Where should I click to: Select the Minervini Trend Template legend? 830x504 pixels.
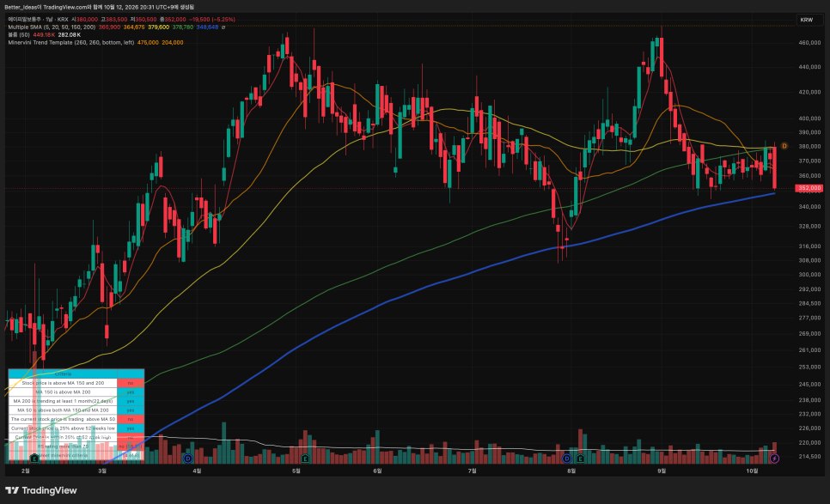point(71,42)
